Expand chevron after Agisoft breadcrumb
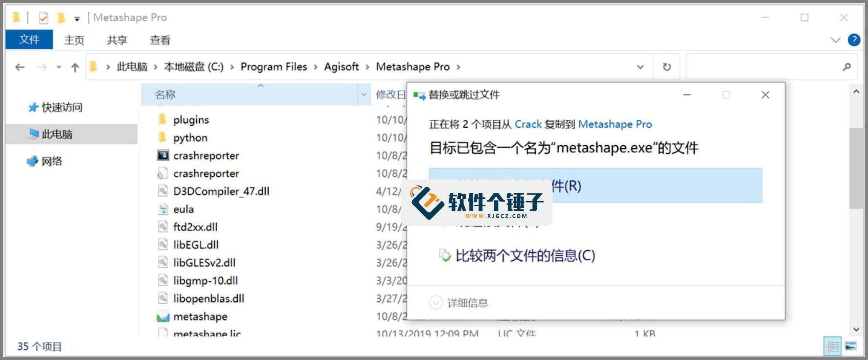This screenshot has width=868, height=360. pyautogui.click(x=368, y=67)
